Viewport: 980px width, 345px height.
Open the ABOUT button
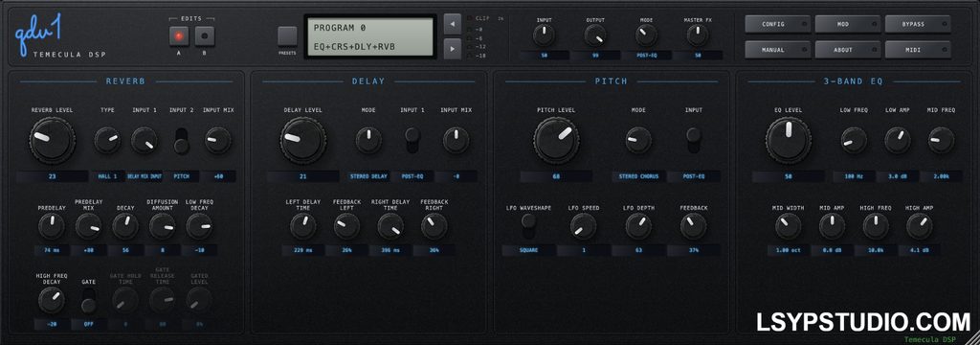coord(848,50)
